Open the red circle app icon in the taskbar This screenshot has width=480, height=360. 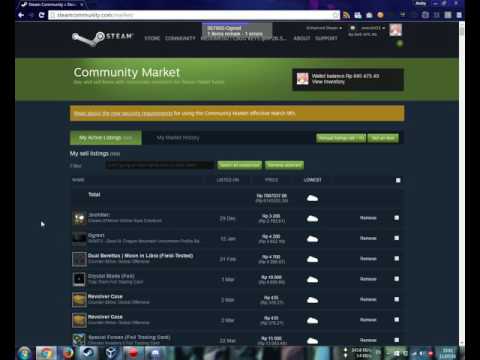(133, 353)
